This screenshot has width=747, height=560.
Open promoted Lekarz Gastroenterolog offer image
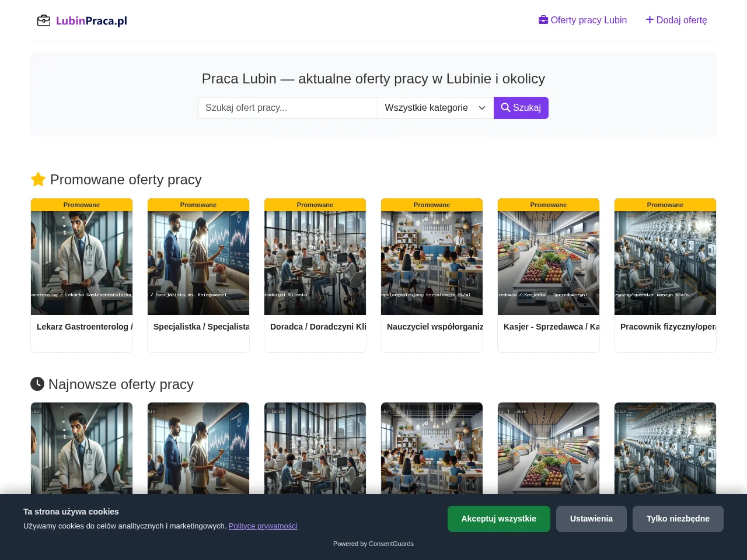82,263
